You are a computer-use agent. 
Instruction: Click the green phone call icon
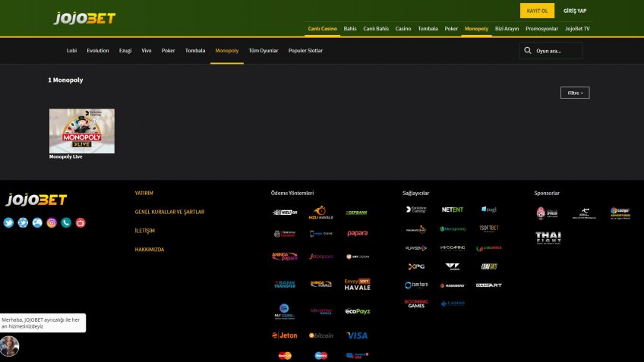click(x=66, y=222)
